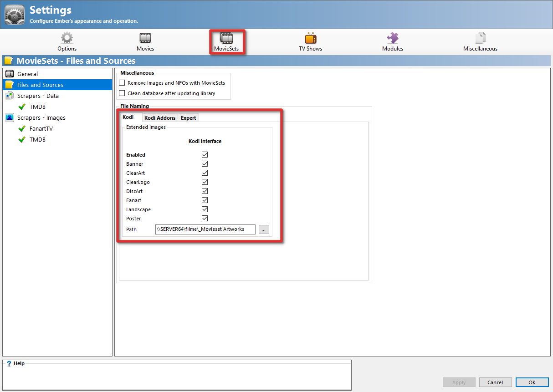
Task: Click the Path input field
Action: click(x=205, y=229)
